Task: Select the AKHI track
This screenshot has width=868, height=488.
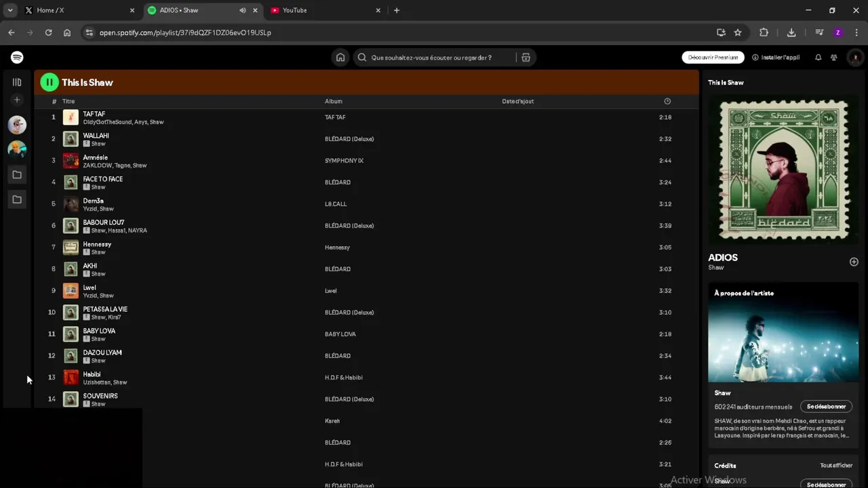Action: (x=366, y=269)
